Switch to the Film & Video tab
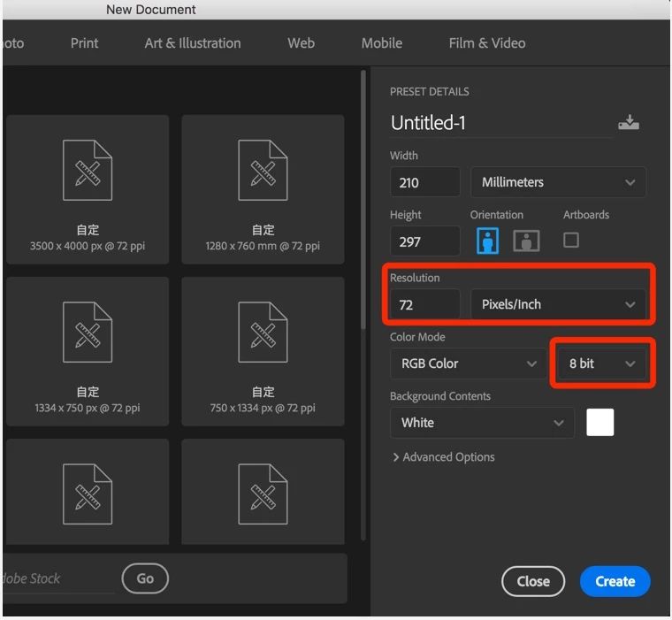 tap(486, 42)
